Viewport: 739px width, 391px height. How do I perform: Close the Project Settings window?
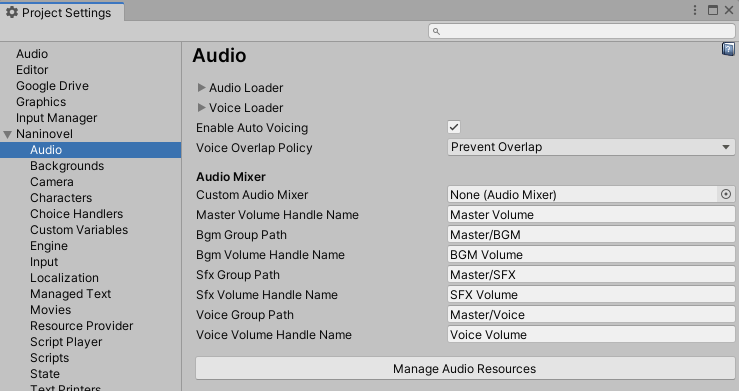pyautogui.click(x=729, y=10)
